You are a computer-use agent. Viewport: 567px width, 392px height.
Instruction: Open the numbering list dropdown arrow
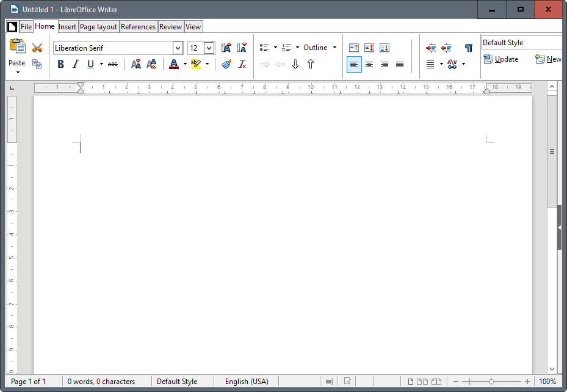[297, 48]
